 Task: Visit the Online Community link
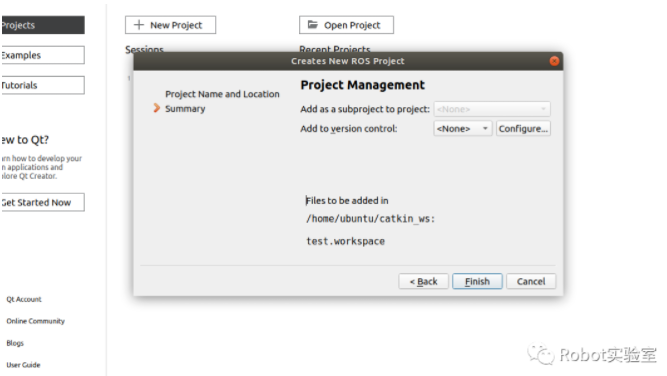click(x=36, y=321)
